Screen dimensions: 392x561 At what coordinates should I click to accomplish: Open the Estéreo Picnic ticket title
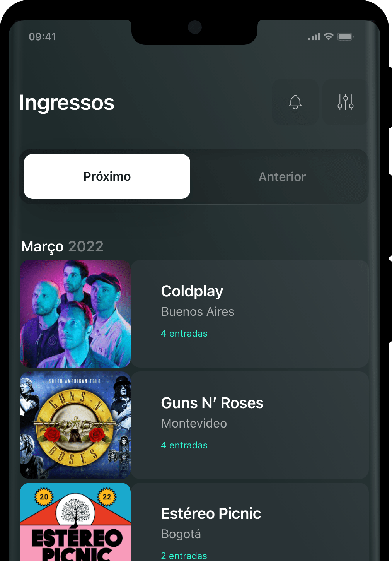click(211, 513)
